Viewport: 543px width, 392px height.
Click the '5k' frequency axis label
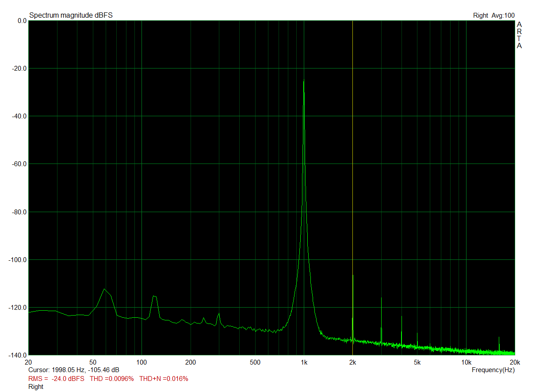point(417,363)
